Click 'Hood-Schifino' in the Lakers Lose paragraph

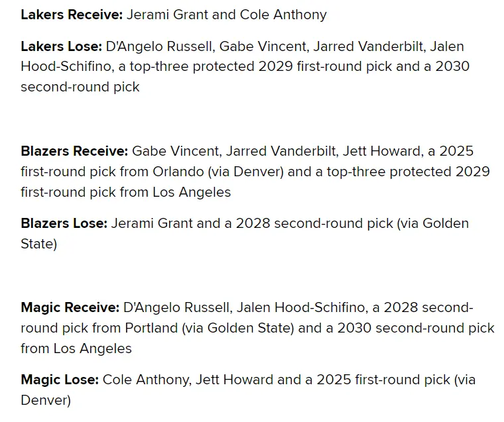coord(67,67)
